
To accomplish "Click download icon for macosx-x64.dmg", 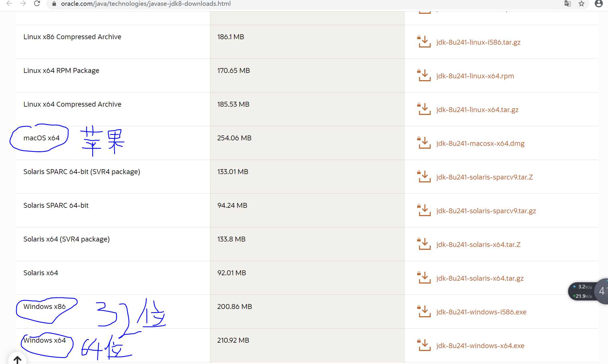I will [x=424, y=143].
